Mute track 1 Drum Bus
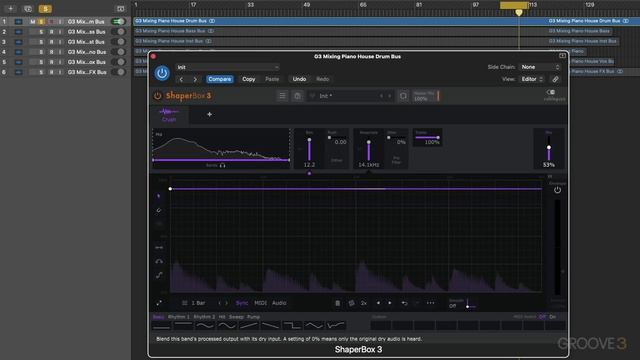 click(33, 21)
